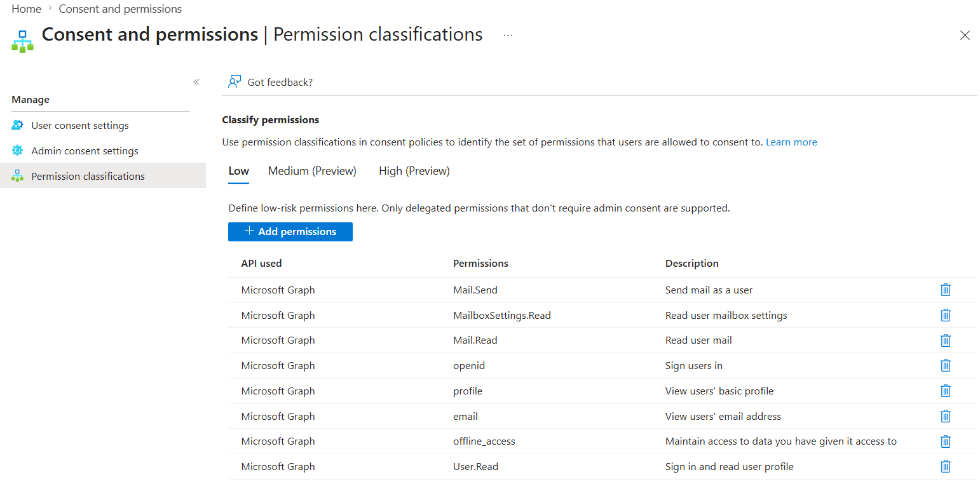Remove the MailboxSettings.Read classification
The height and width of the screenshot is (498, 980).
point(945,314)
